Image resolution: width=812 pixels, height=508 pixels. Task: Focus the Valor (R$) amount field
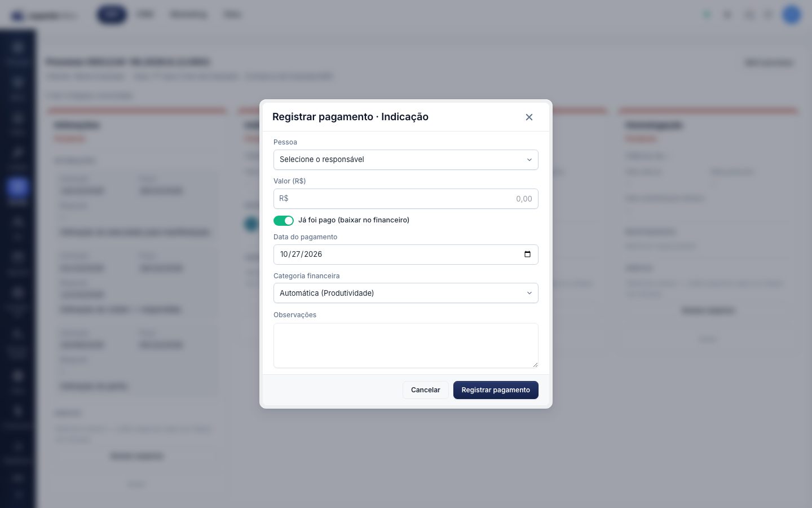point(406,199)
